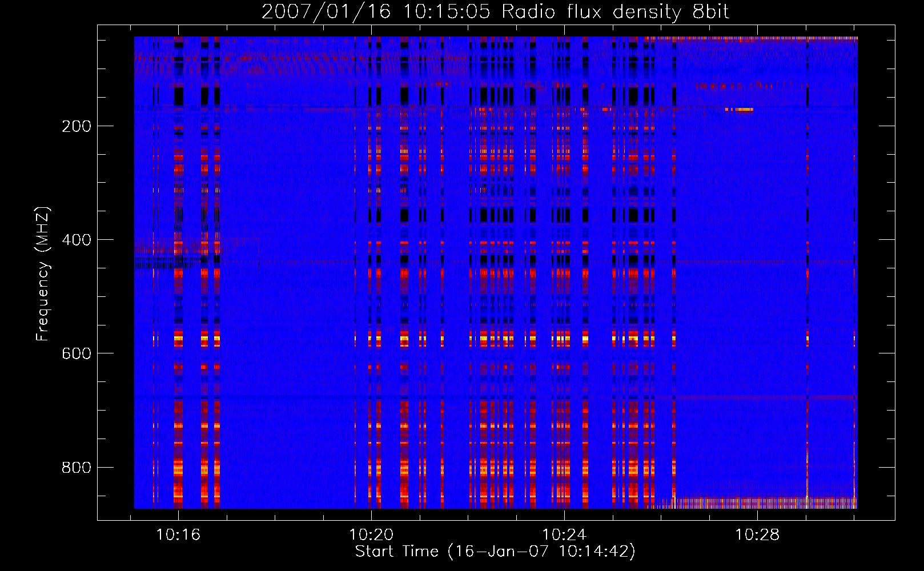Viewport: 924px width, 571px height.
Task: Click the 10:16 time tick label
Action: tap(178, 535)
